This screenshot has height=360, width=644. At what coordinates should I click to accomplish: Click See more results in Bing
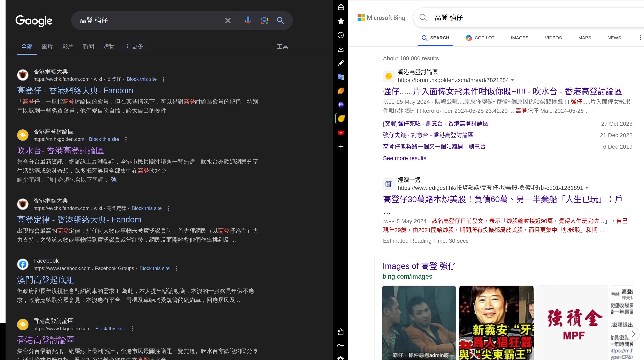pyautogui.click(x=405, y=158)
